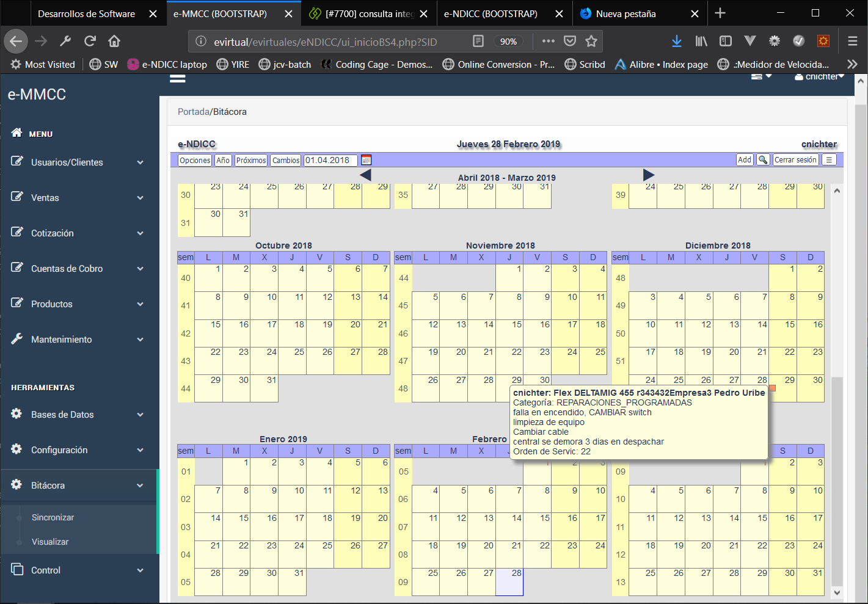Image resolution: width=868 pixels, height=604 pixels.
Task: Advance calendar with right arrow
Action: 648,175
